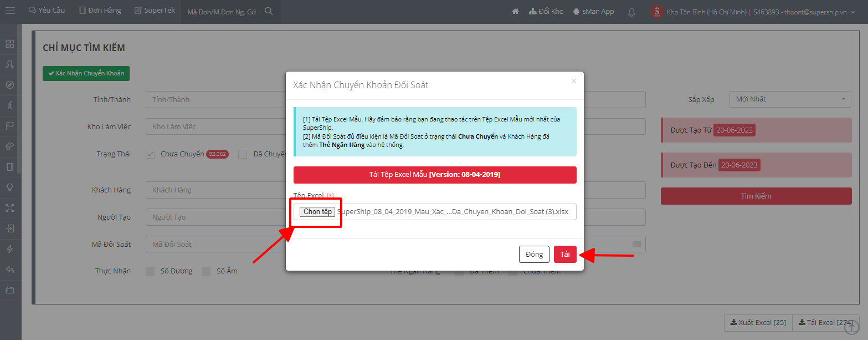Click Tải Excel button at bottom
868x340 pixels.
point(826,323)
